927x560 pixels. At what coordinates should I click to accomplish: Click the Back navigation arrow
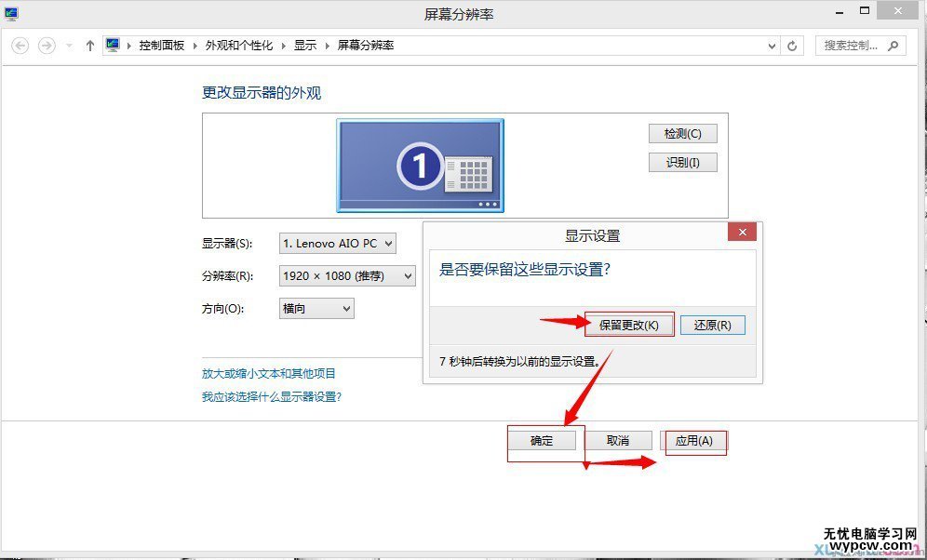[x=20, y=46]
